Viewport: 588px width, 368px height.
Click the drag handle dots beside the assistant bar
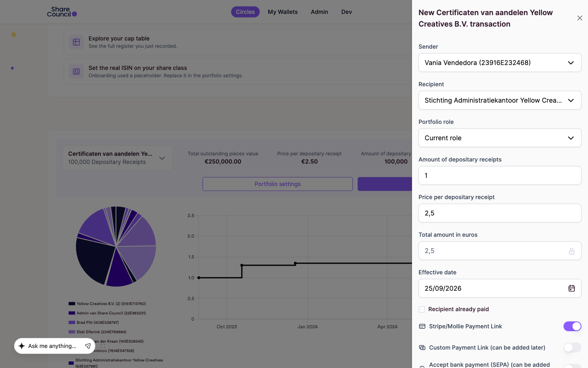(103, 346)
